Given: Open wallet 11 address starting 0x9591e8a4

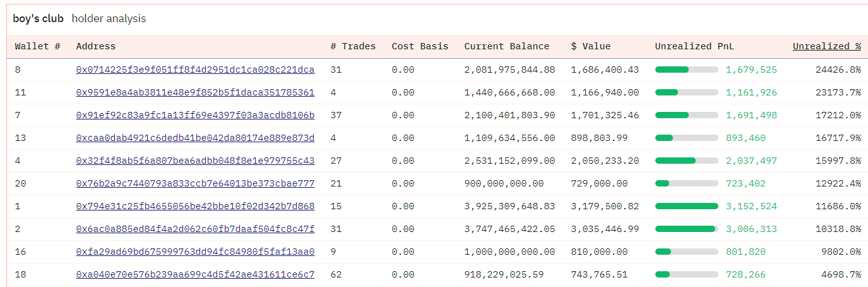Looking at the screenshot, I should coord(195,92).
